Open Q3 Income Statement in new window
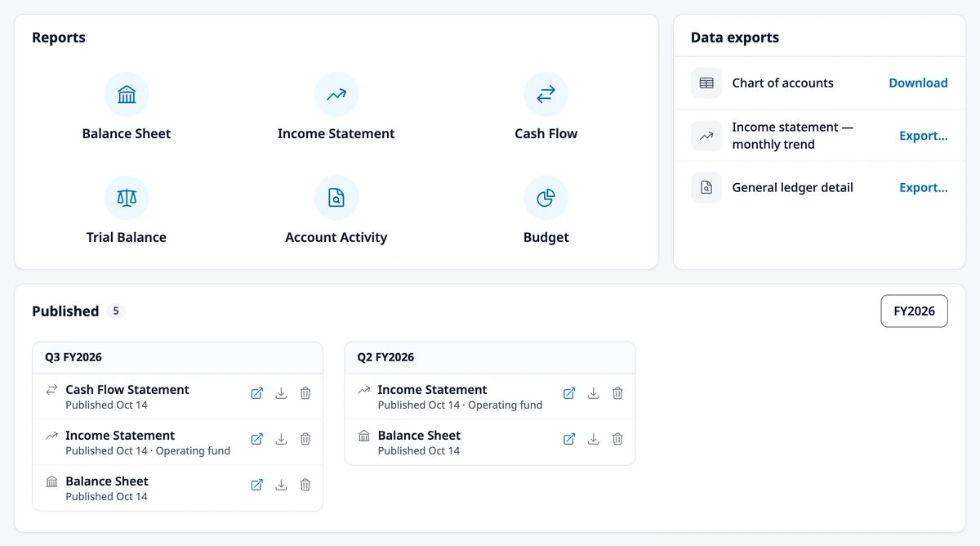The height and width of the screenshot is (546, 980). click(257, 439)
